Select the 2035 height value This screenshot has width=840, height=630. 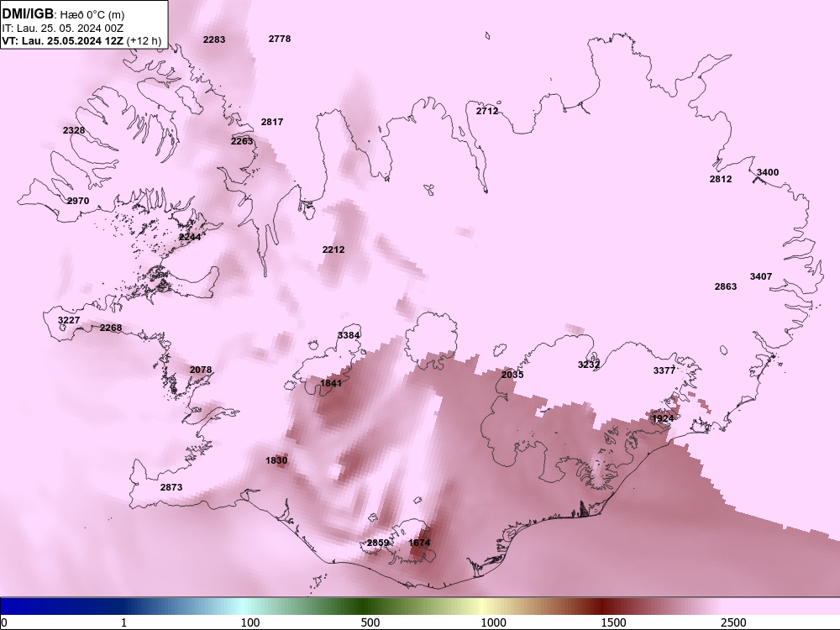tap(512, 375)
